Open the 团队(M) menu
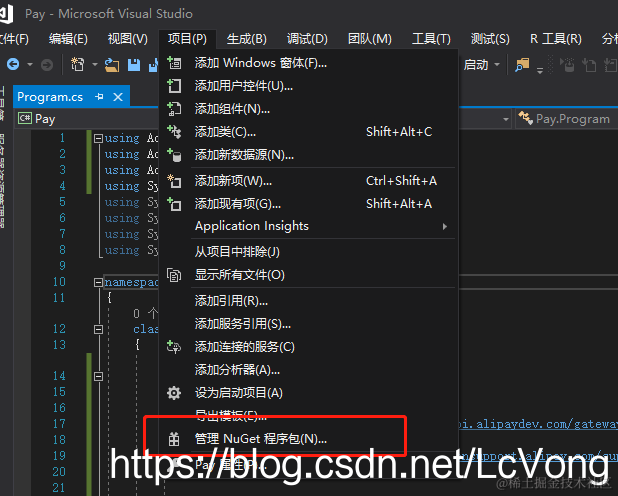The image size is (618, 496). click(370, 39)
